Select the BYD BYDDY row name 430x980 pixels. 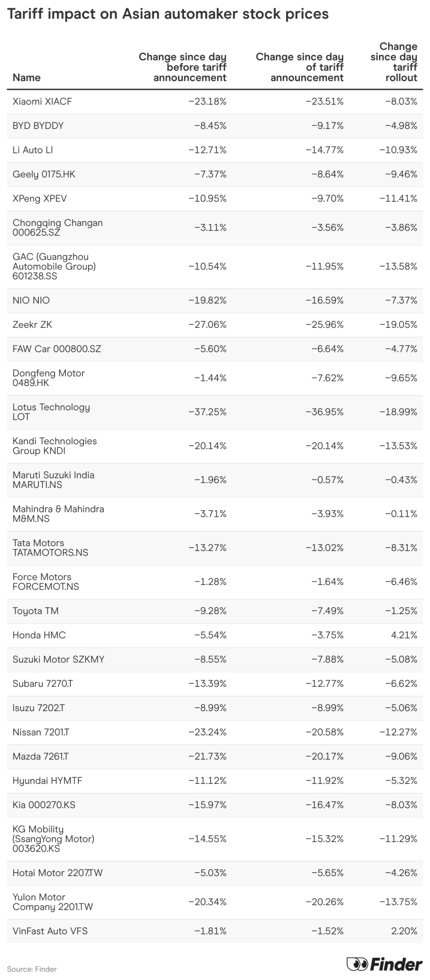click(x=38, y=126)
